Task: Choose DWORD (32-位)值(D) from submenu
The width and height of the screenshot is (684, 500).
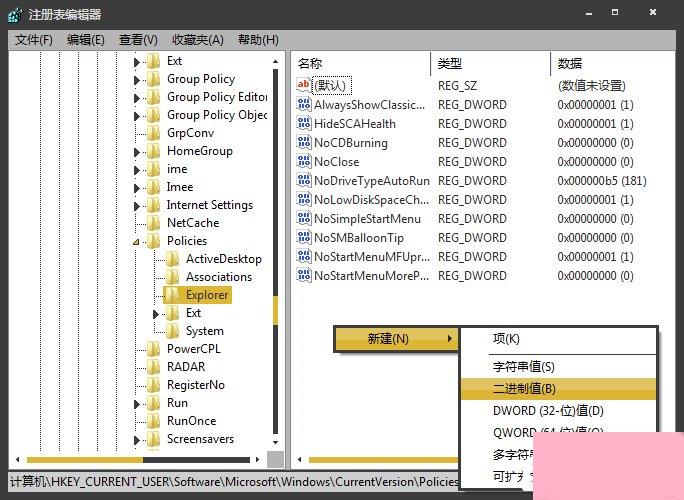Action: click(x=558, y=411)
